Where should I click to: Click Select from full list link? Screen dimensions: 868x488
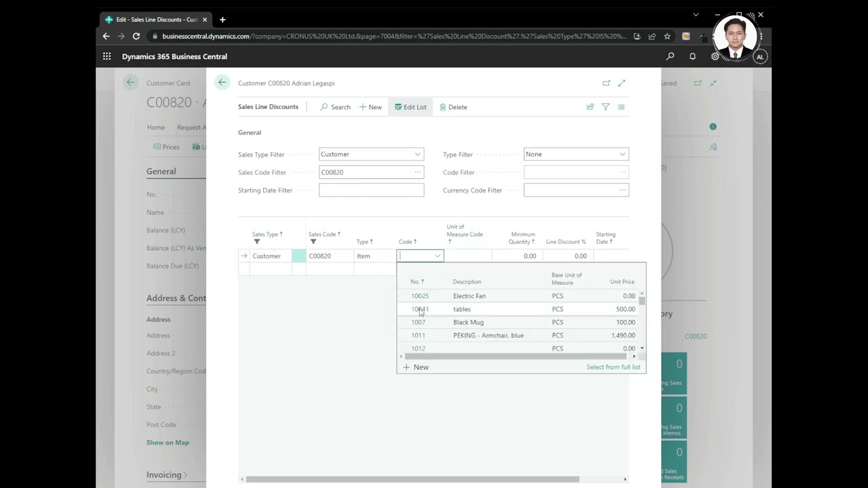613,367
